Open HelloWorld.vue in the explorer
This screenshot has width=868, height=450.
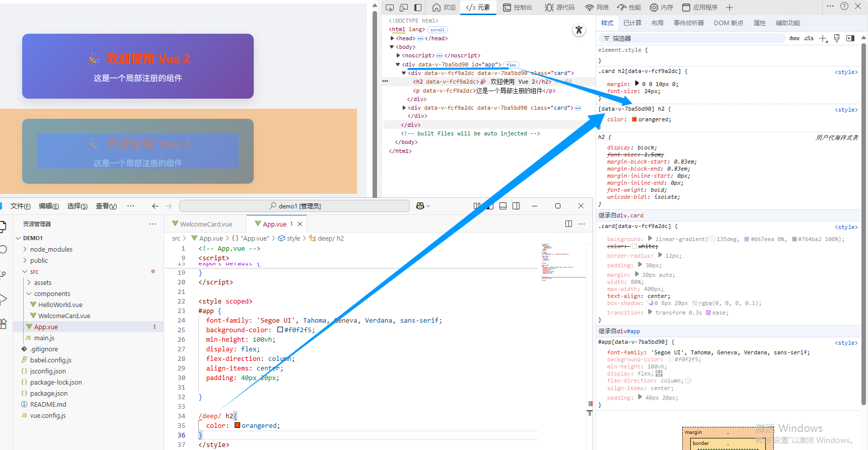60,305
